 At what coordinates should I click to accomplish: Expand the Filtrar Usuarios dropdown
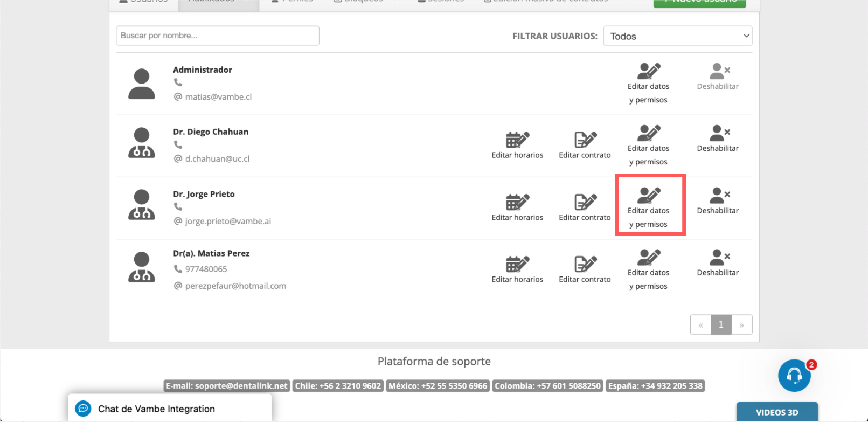677,36
